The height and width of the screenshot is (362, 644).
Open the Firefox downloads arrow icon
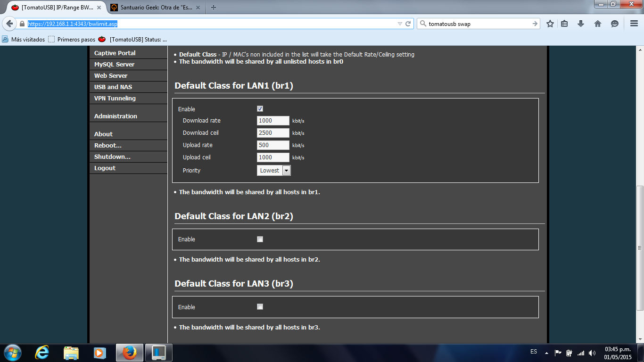pos(581,24)
